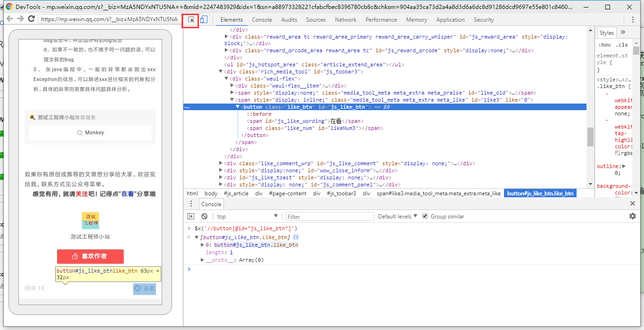Expand the js_reward_qrcode div node
Viewport: 644px width, 330px height.
tap(227, 51)
